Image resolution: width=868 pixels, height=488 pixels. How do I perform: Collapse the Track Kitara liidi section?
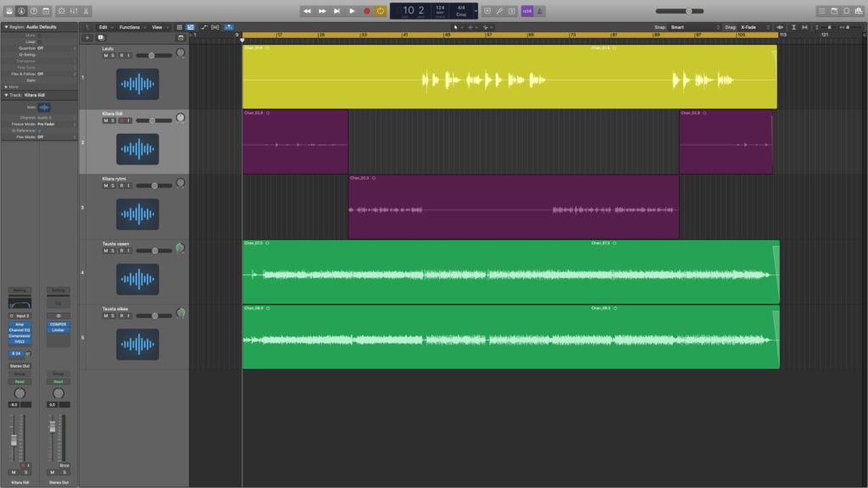tap(6, 95)
